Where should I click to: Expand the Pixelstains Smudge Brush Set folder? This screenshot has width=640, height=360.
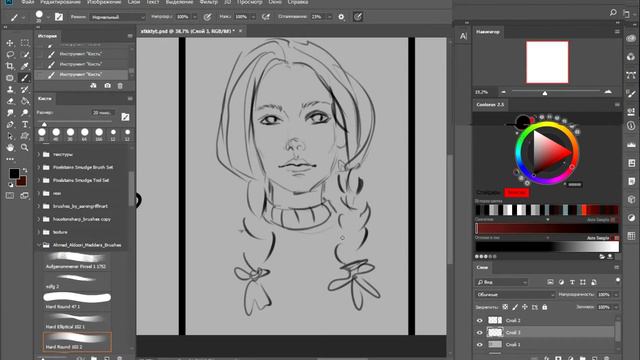coord(39,167)
